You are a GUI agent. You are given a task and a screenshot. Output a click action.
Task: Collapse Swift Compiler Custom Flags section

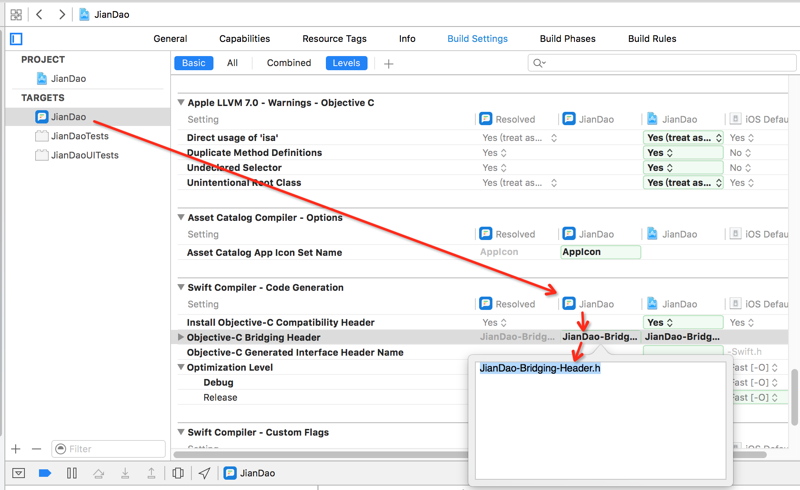point(181,432)
